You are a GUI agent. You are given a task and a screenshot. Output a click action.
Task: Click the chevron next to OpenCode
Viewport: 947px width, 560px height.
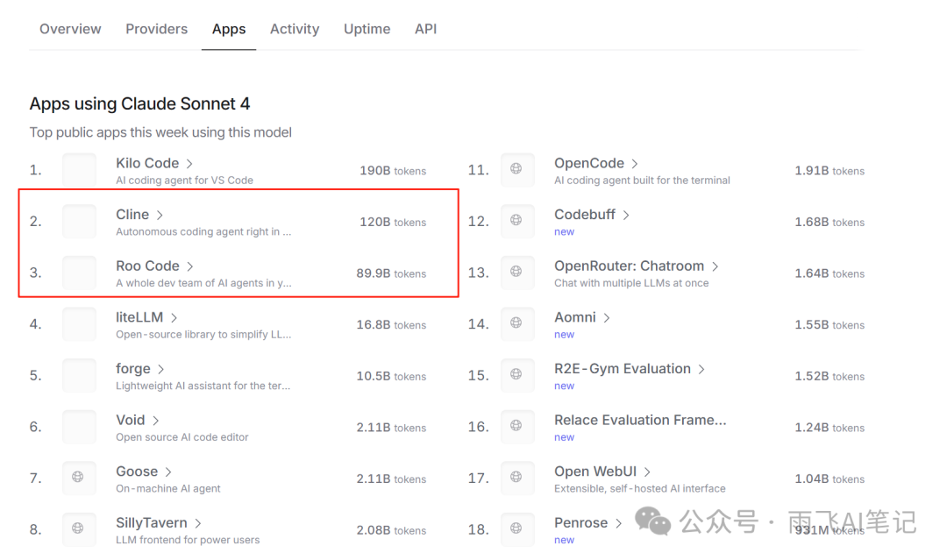coord(635,164)
